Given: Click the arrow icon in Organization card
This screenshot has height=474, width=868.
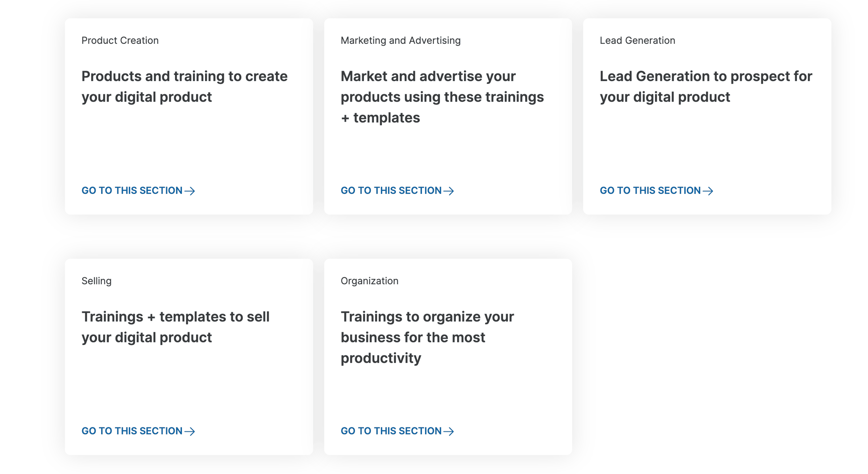Looking at the screenshot, I should click(449, 431).
